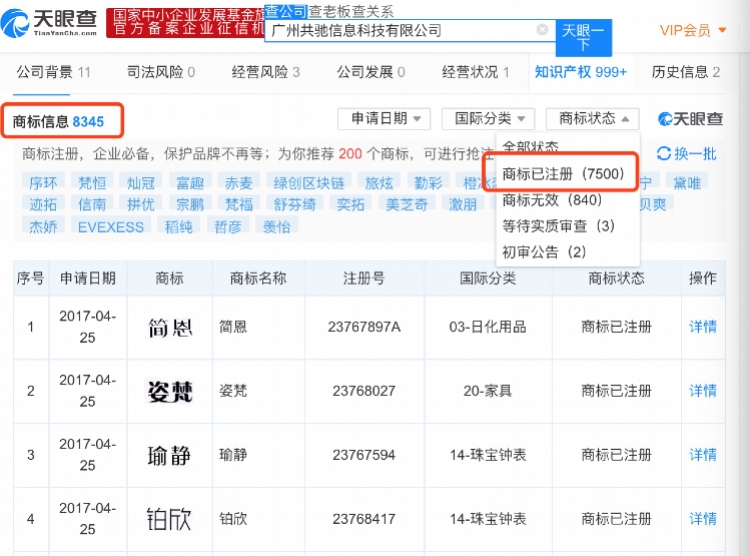Click recommended trademark 灿冠

(x=141, y=183)
